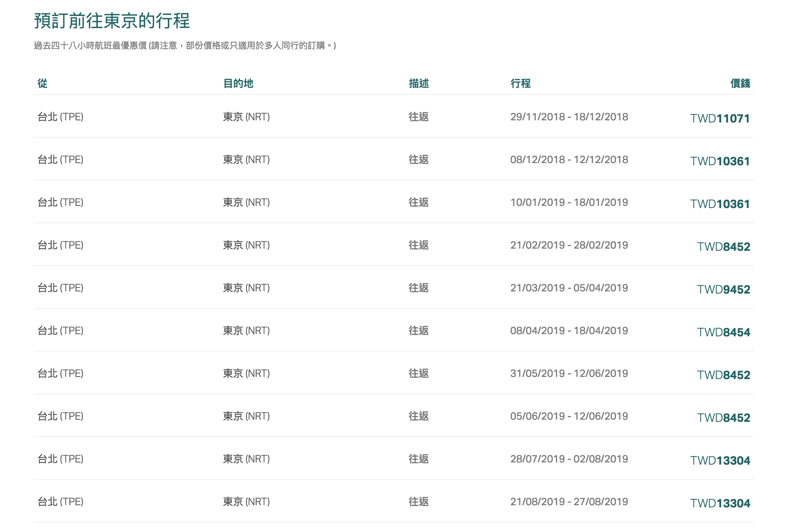Screen dimensions: 785x532
Task: Click 東京 (NRT) in the 21/08/2019 row
Action: pos(246,502)
